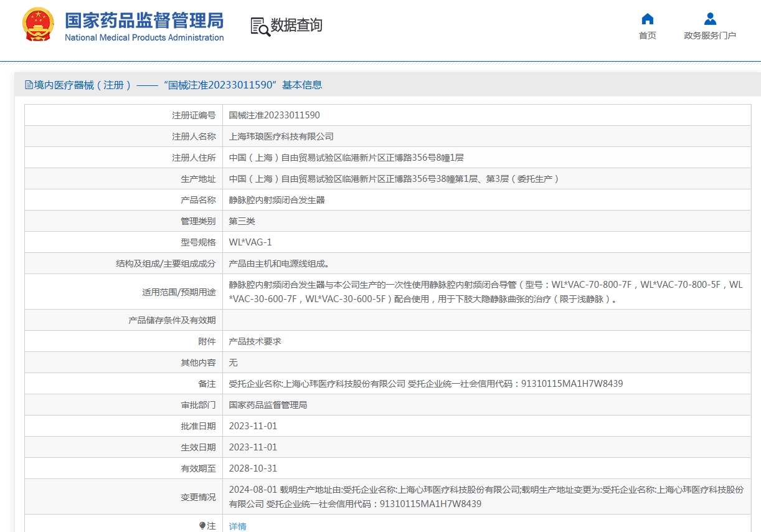Image resolution: width=761 pixels, height=532 pixels.
Task: Click the 2024-08-01 change record text
Action: click(x=486, y=496)
